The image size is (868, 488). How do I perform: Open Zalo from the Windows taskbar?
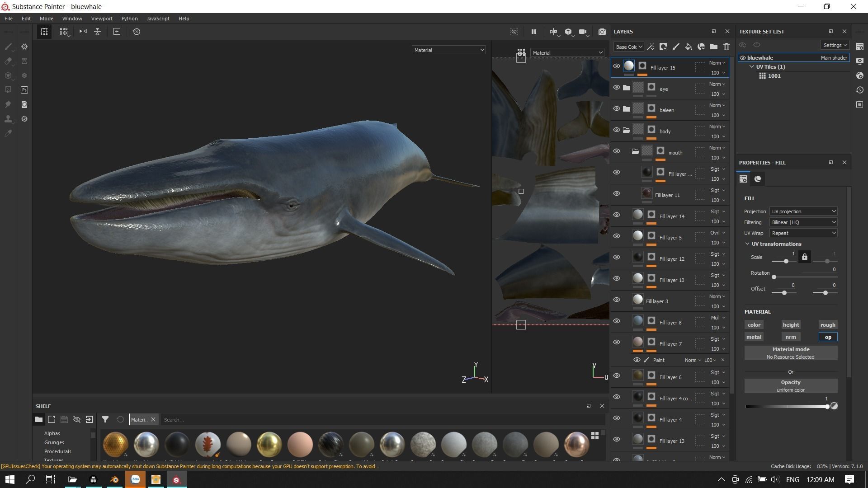pyautogui.click(x=135, y=479)
